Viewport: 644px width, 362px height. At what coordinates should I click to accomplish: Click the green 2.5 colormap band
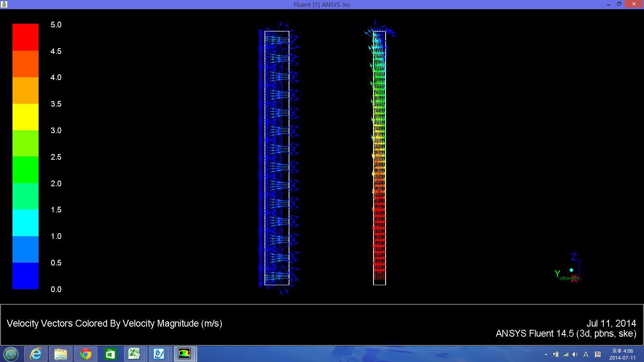25,169
